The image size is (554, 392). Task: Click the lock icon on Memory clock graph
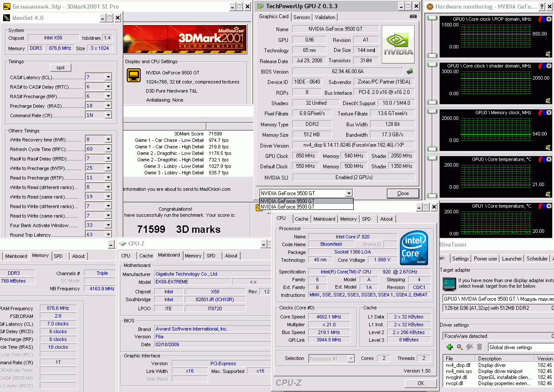pyautogui.click(x=548, y=147)
